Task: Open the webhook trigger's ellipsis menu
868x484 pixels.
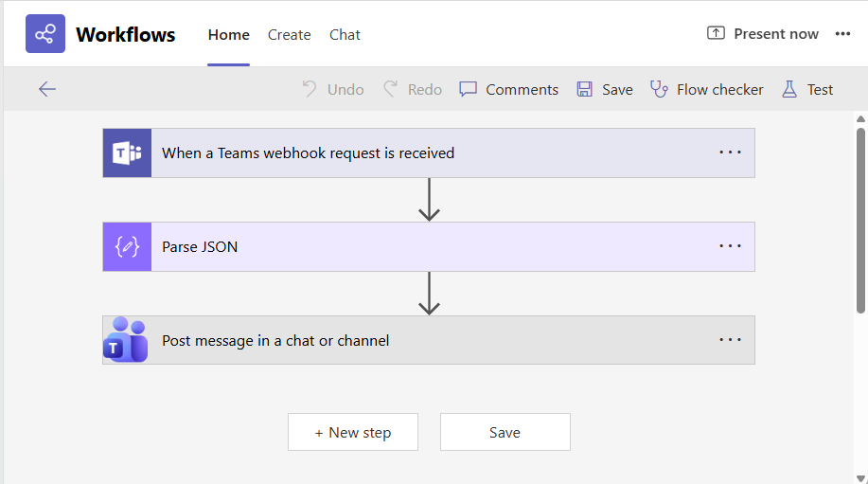Action: [x=730, y=152]
